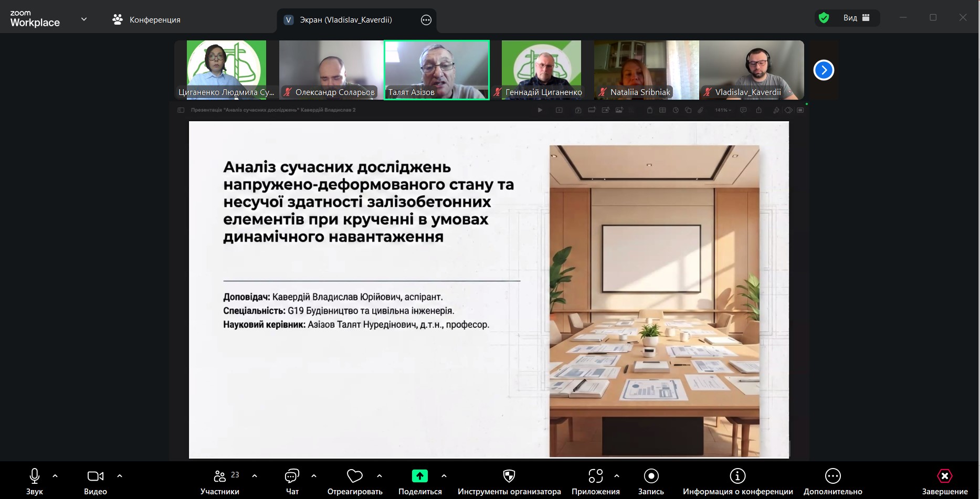Click the green Share screen icon
980x499 pixels.
click(419, 476)
